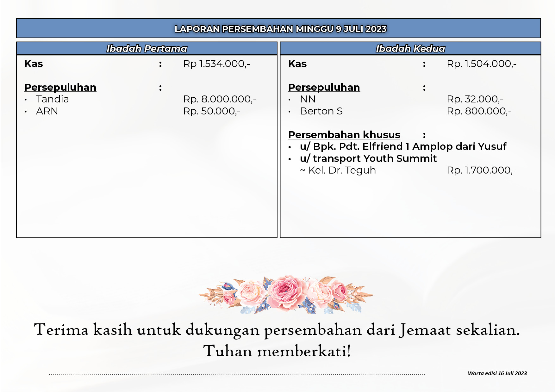
Task: Click the amount 'Rp. 8.000.000,-'
Action: 220,99
